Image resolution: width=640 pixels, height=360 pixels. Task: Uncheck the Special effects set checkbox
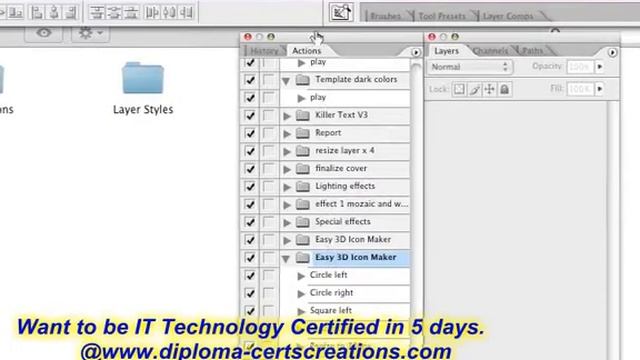pyautogui.click(x=250, y=222)
